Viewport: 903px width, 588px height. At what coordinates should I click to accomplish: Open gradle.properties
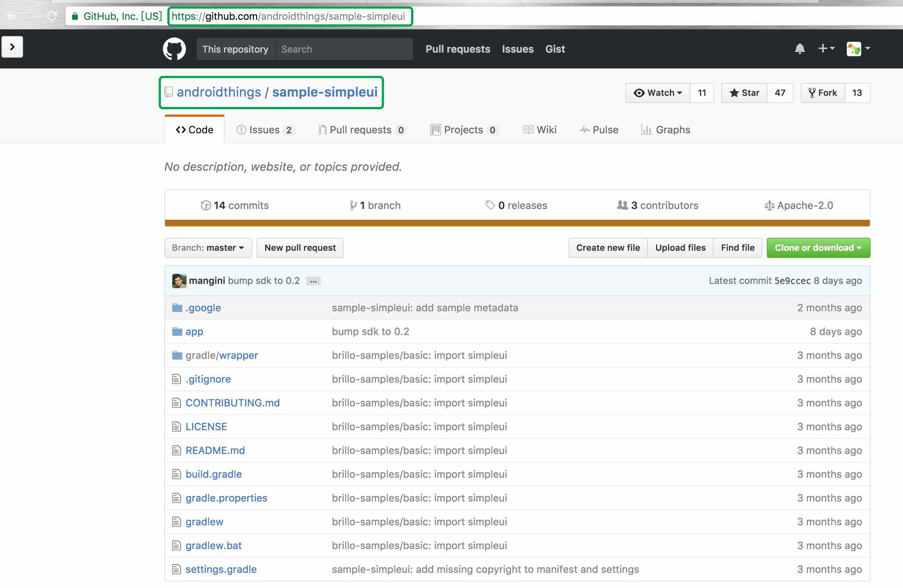[x=226, y=498]
